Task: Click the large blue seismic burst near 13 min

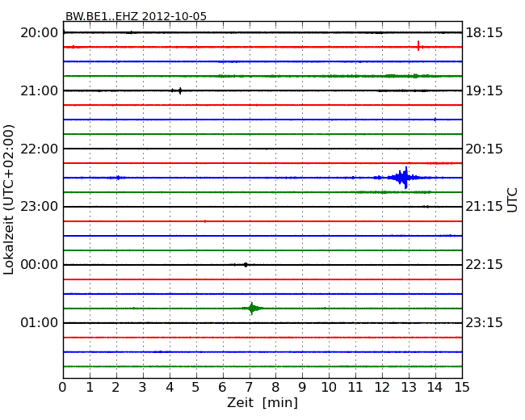Action: click(x=403, y=178)
